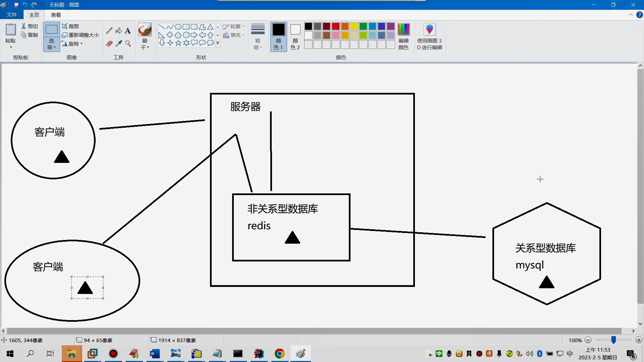
Task: Pick the Rectangle shape
Action: point(186,27)
